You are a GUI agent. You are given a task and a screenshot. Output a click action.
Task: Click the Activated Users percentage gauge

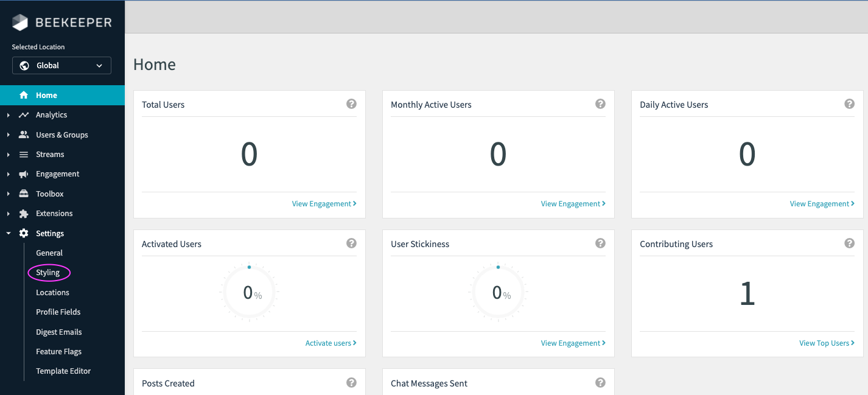249,293
